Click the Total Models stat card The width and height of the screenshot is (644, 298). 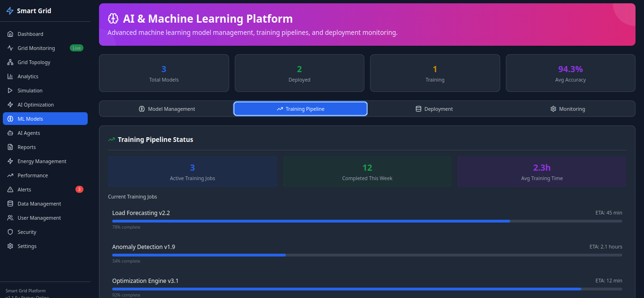coord(164,73)
